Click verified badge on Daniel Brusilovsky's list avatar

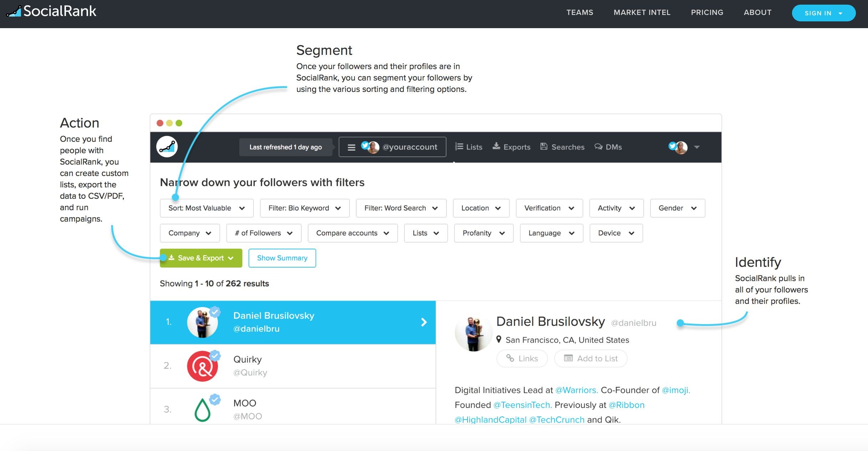(215, 312)
